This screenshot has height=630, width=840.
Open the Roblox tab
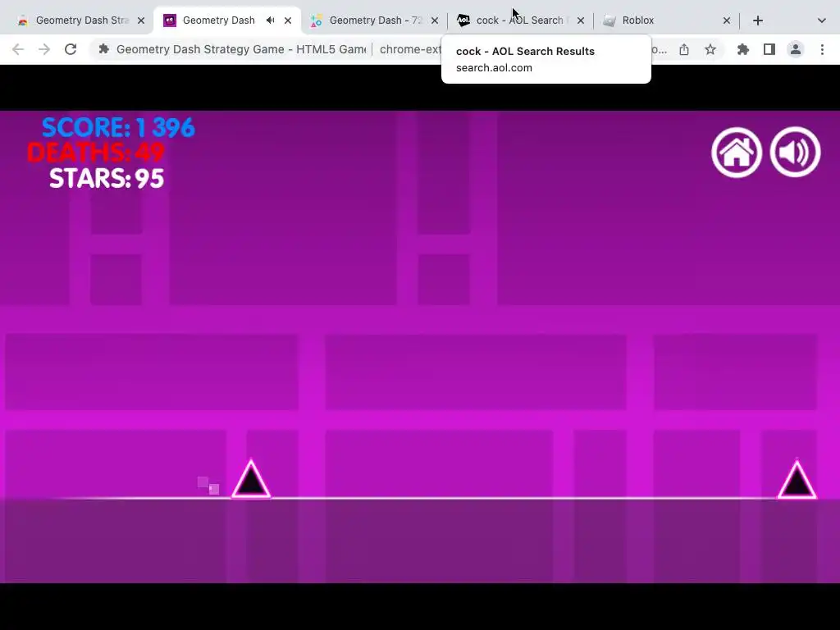point(666,21)
